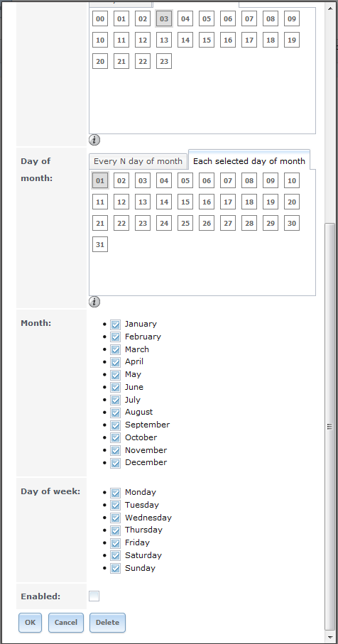The width and height of the screenshot is (338, 644).
Task: Deselect day 01 of month
Action: tap(100, 180)
